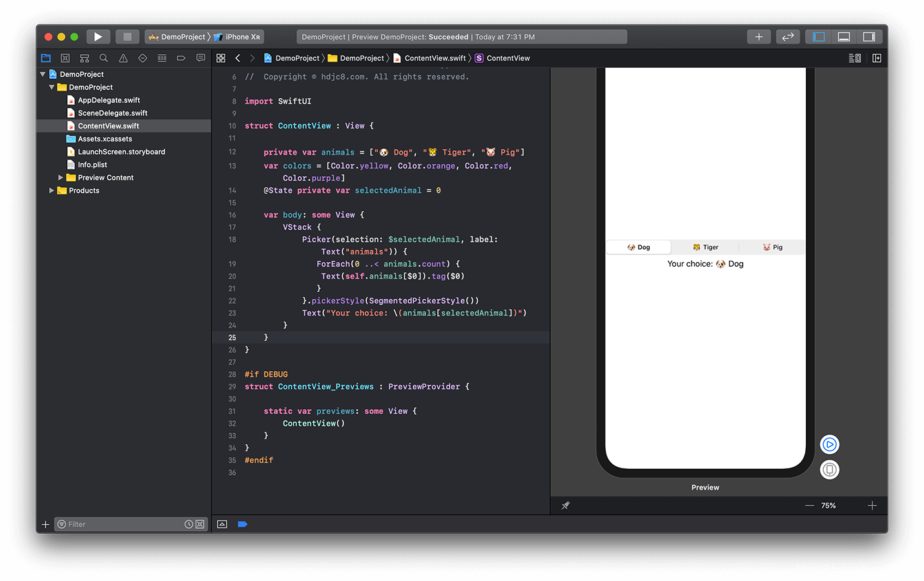Viewport: 924px width, 581px height.
Task: Open Assets.xcassets catalog
Action: (x=105, y=139)
